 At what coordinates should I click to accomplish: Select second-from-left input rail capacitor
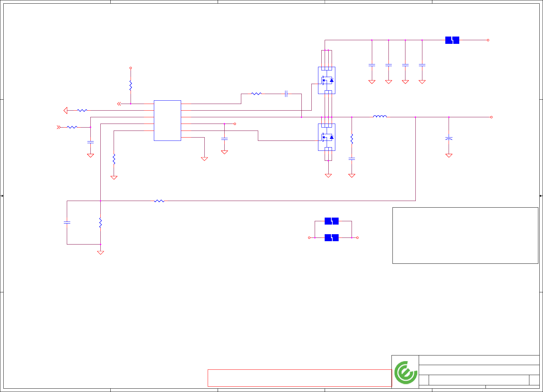coord(388,65)
